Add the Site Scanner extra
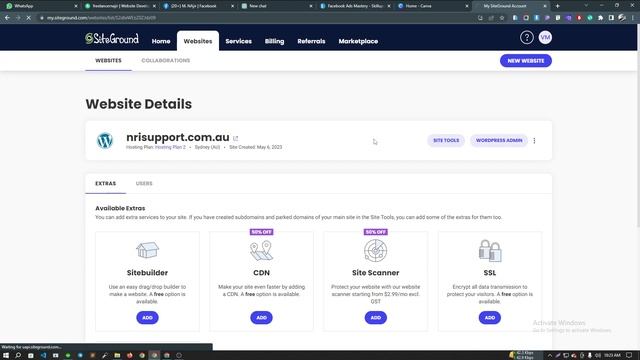This screenshot has width=640, height=360. [x=376, y=318]
